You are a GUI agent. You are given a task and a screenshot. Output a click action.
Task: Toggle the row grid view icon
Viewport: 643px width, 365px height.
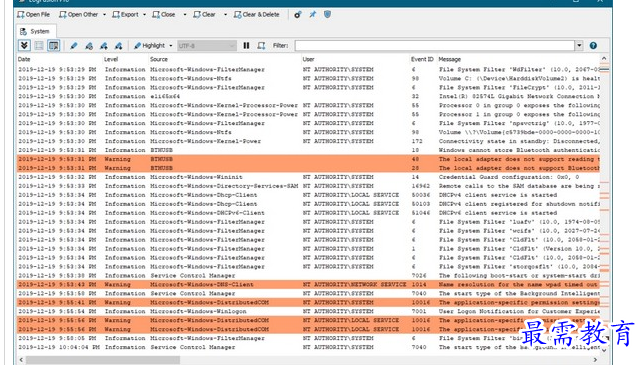[x=39, y=46]
